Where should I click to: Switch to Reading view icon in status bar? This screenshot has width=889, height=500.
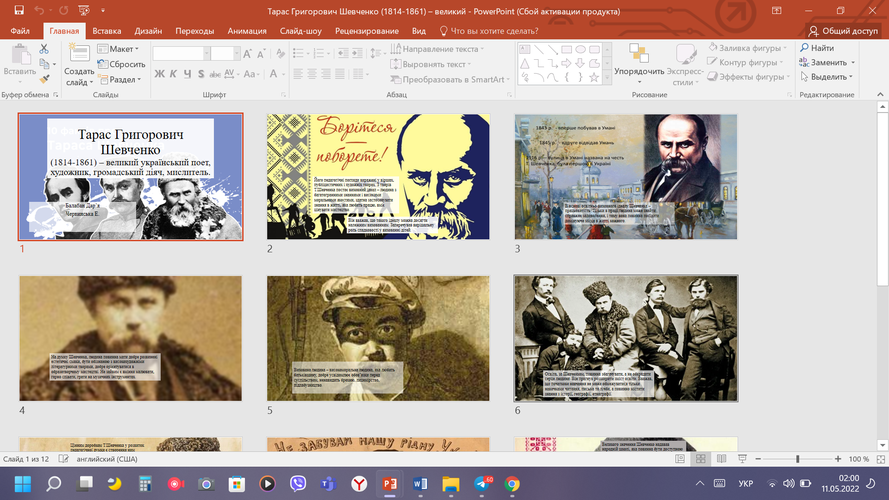coord(721,459)
